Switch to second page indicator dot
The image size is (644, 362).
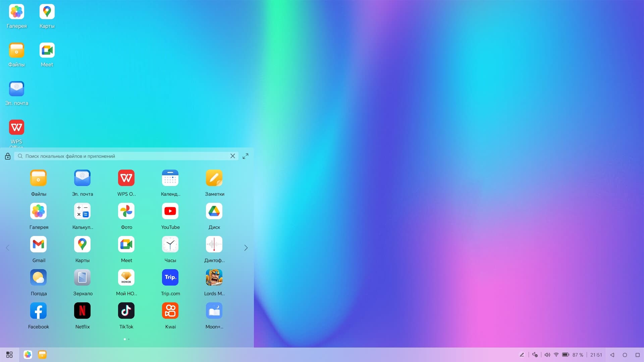pyautogui.click(x=129, y=339)
